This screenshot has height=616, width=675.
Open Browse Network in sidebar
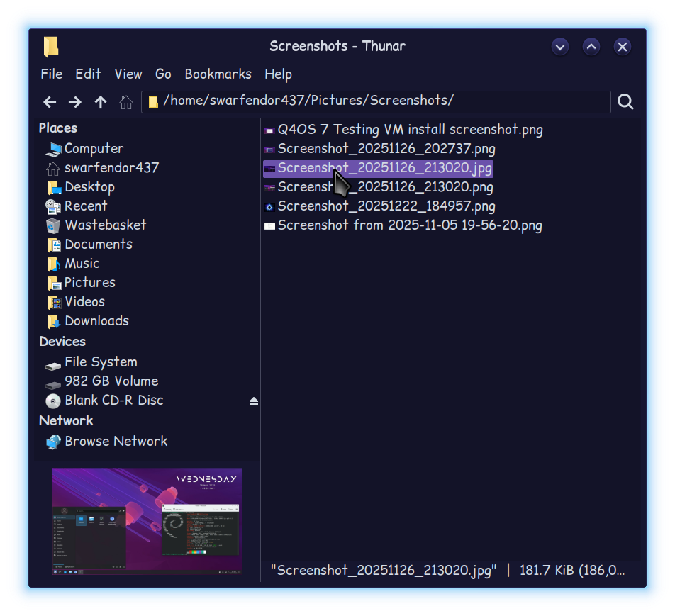click(x=116, y=442)
